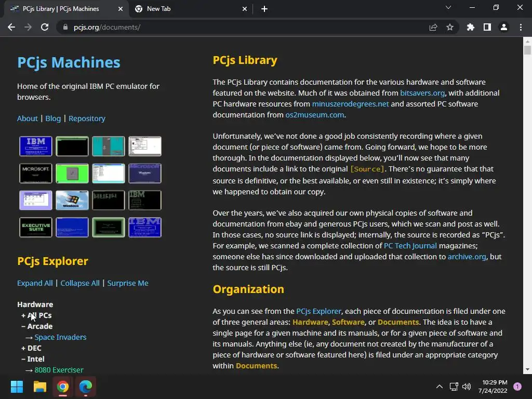Screen dimensions: 532x399
Task: Open the black-screen thumbnail in first row
Action: (72, 146)
